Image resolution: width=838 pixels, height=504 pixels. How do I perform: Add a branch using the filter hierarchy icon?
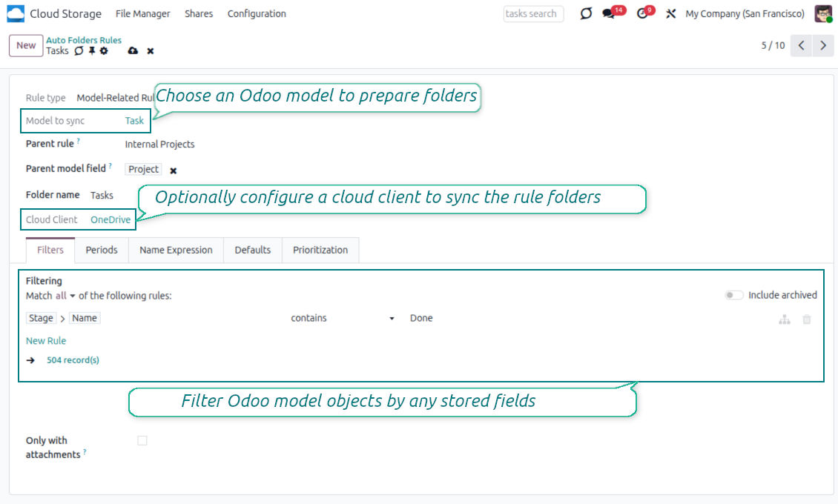[x=784, y=319]
